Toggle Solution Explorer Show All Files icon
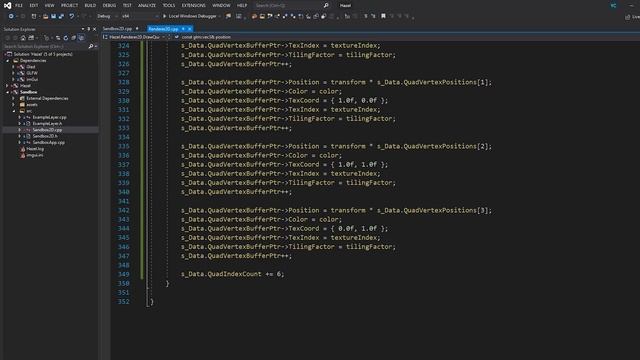The width and height of the screenshot is (640, 360). tap(81, 38)
